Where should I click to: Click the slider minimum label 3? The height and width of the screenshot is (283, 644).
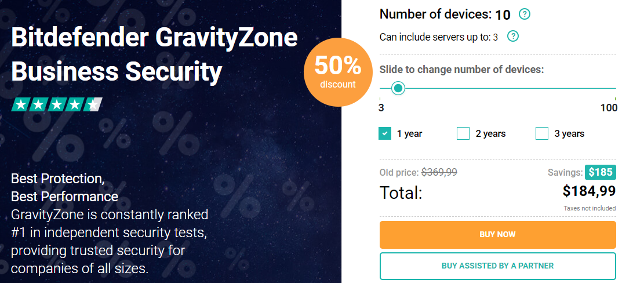[381, 108]
